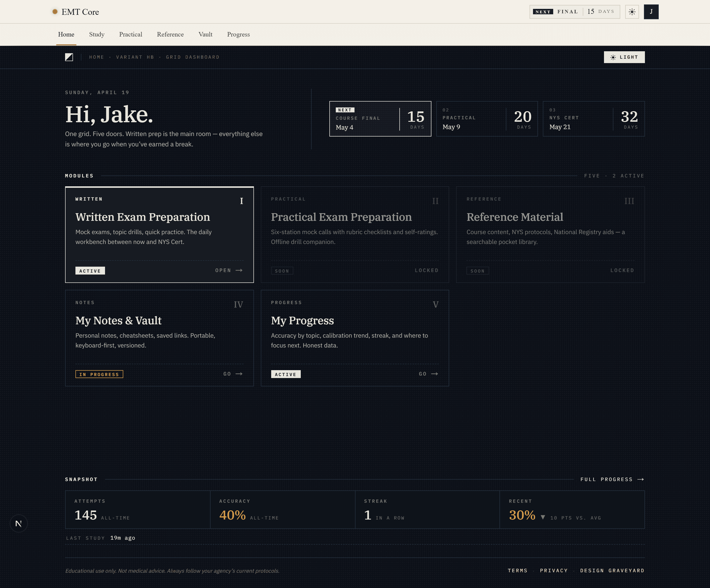This screenshot has height=588, width=710.
Task: Click the HOME breadcrumb
Action: click(97, 57)
